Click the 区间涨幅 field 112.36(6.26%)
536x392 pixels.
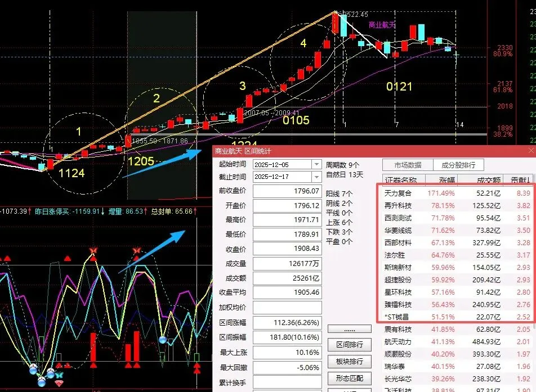click(x=287, y=322)
